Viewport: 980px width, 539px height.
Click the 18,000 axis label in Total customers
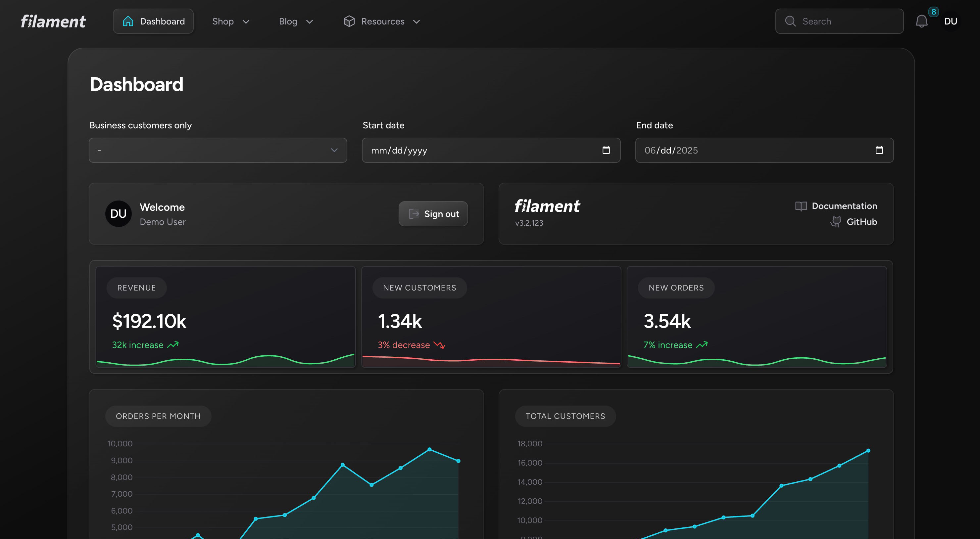(530, 444)
